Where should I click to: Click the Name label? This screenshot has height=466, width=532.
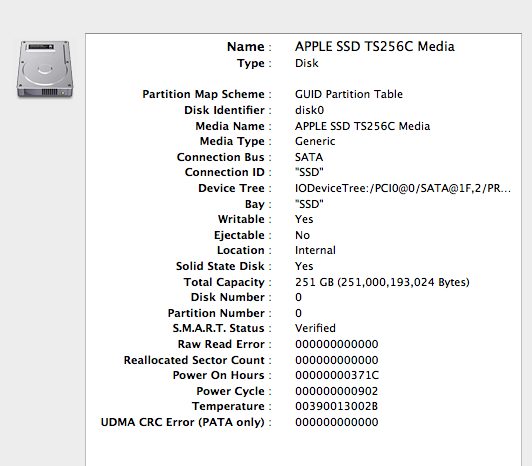[x=246, y=47]
